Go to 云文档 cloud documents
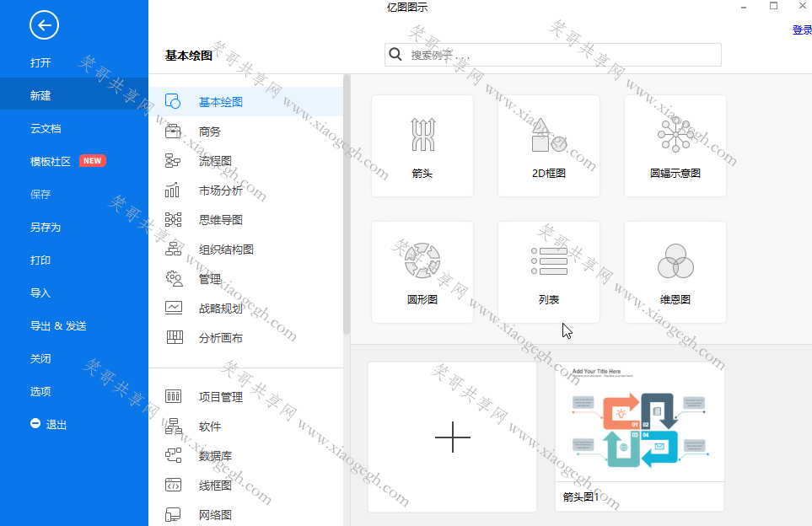Screen dimensions: 812x526 [x=46, y=128]
